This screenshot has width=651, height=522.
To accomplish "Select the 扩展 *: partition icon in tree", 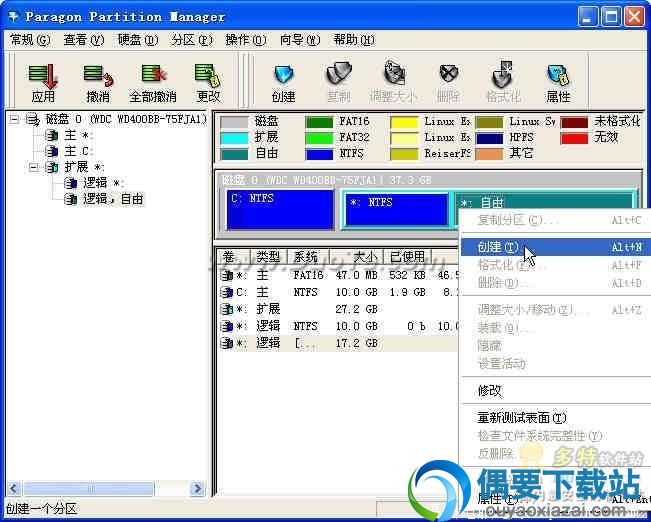I will (51, 167).
